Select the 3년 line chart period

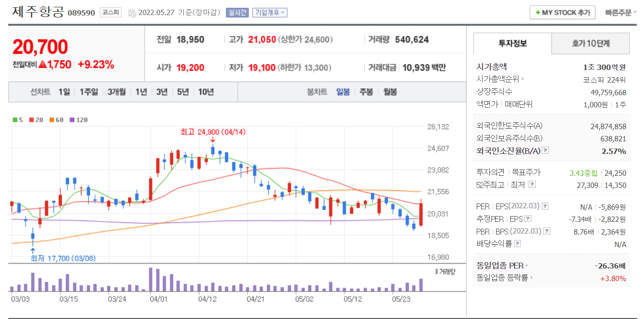(161, 92)
